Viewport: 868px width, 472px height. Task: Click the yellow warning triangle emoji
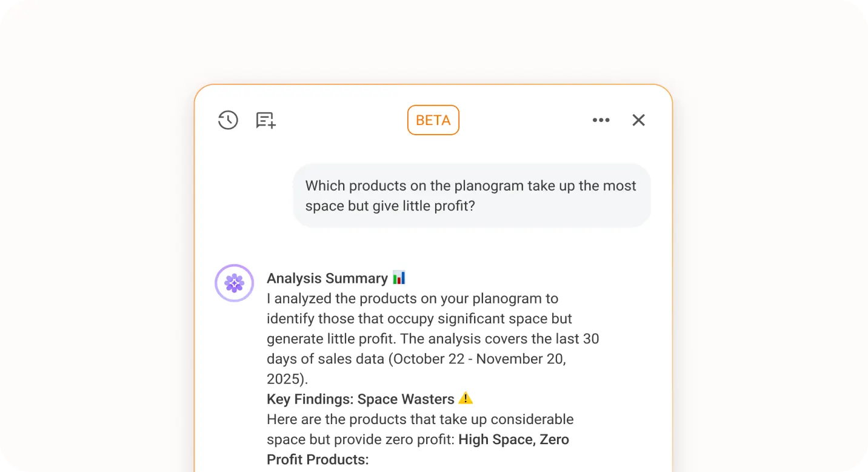click(x=465, y=399)
